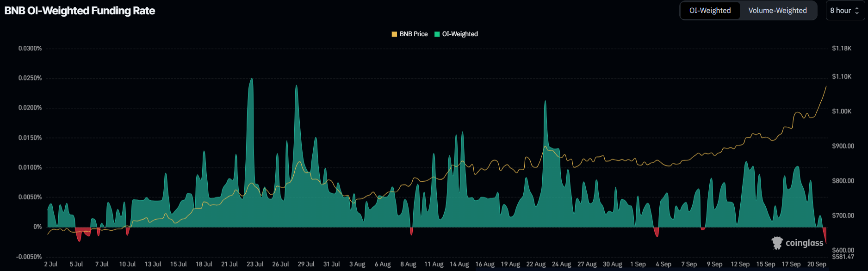Click the 12 Sep date label
Viewport: 868px width, 271px height.
pyautogui.click(x=740, y=264)
